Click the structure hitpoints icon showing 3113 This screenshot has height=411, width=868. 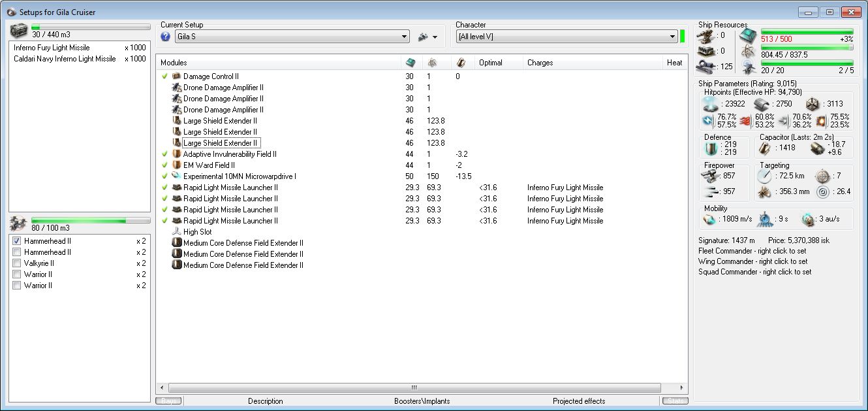coord(811,104)
